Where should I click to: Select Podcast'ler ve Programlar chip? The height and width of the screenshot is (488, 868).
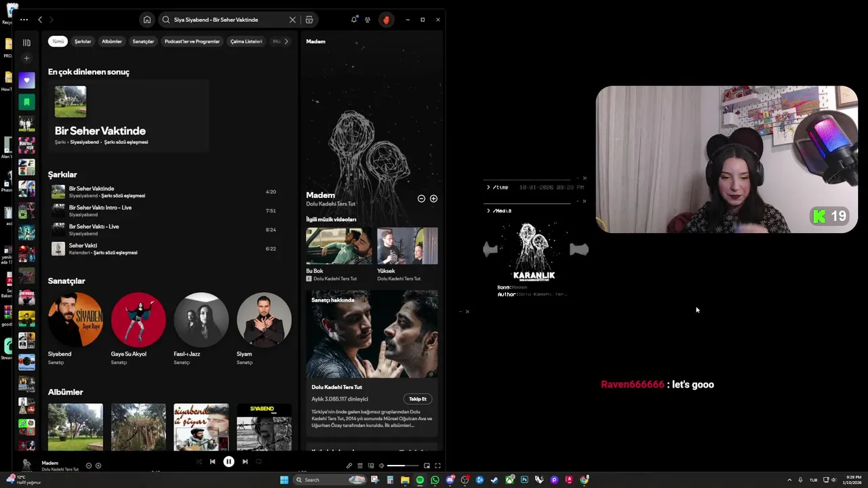[192, 41]
